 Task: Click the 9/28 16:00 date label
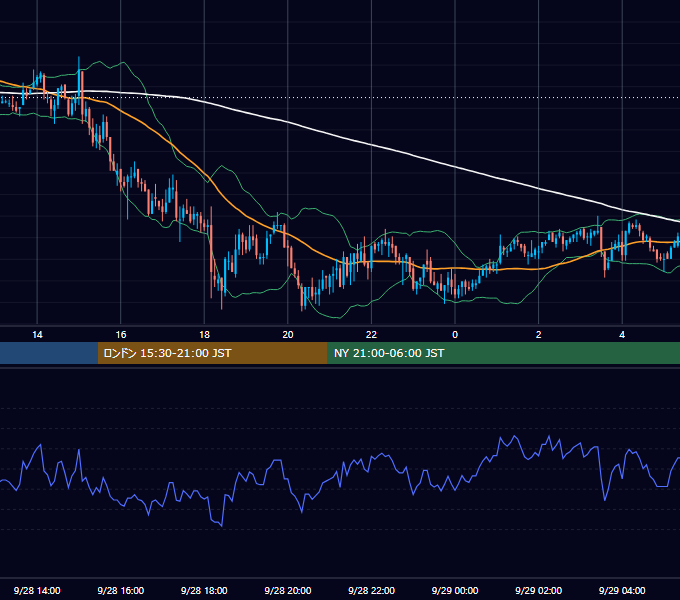(121, 590)
